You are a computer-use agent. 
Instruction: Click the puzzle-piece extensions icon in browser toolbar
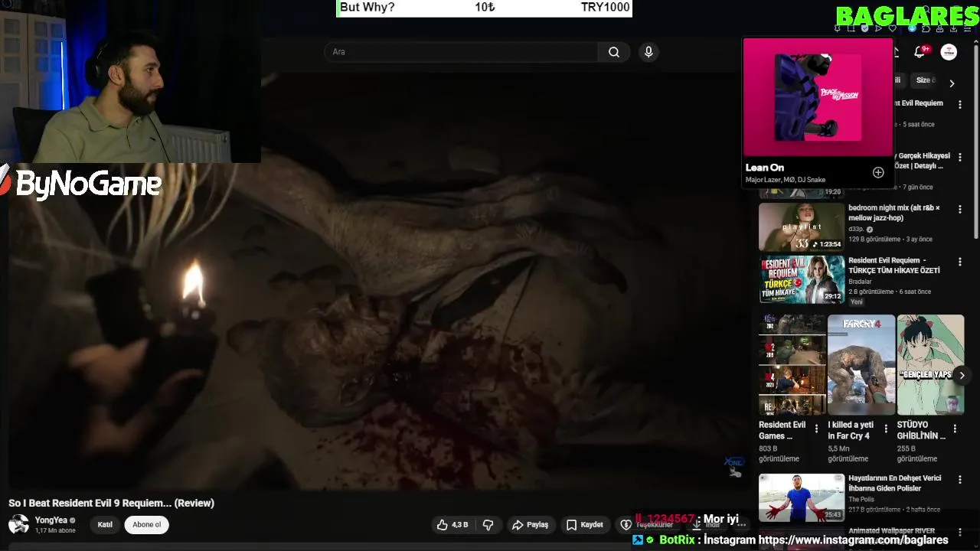pyautogui.click(x=926, y=28)
